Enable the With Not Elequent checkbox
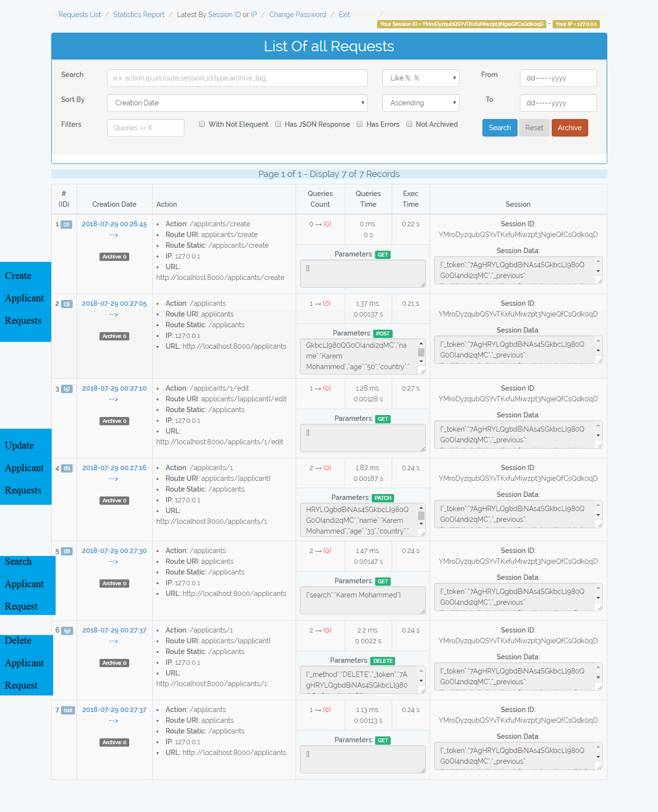The width and height of the screenshot is (658, 812). pos(202,124)
